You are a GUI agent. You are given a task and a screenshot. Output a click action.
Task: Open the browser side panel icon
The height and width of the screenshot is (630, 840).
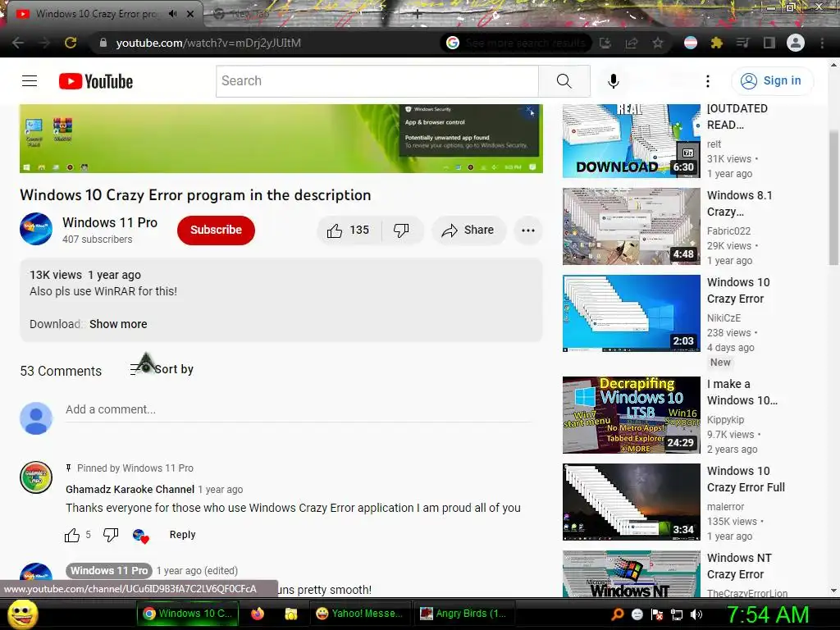(x=769, y=43)
